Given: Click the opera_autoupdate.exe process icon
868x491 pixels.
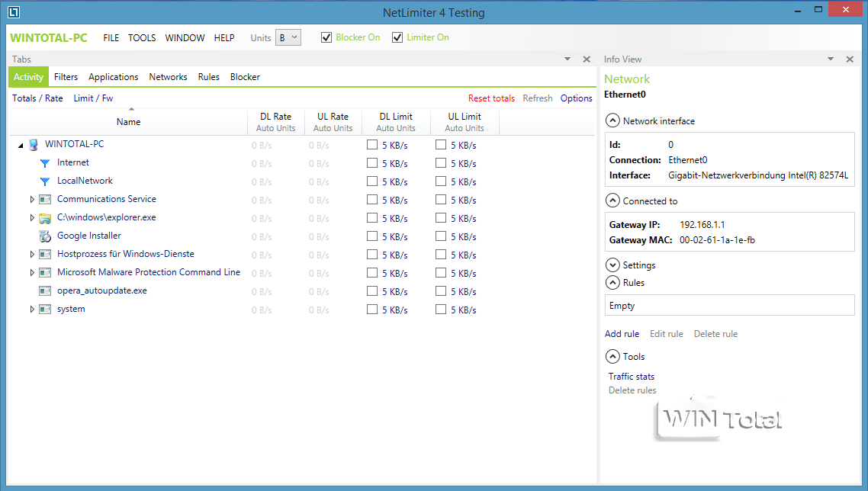Looking at the screenshot, I should (x=44, y=291).
